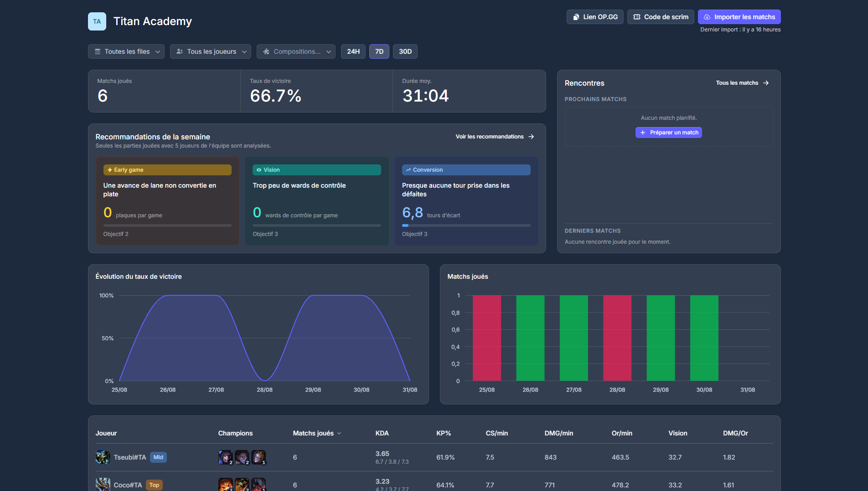Sort by Matchs joués column header

tap(317, 433)
